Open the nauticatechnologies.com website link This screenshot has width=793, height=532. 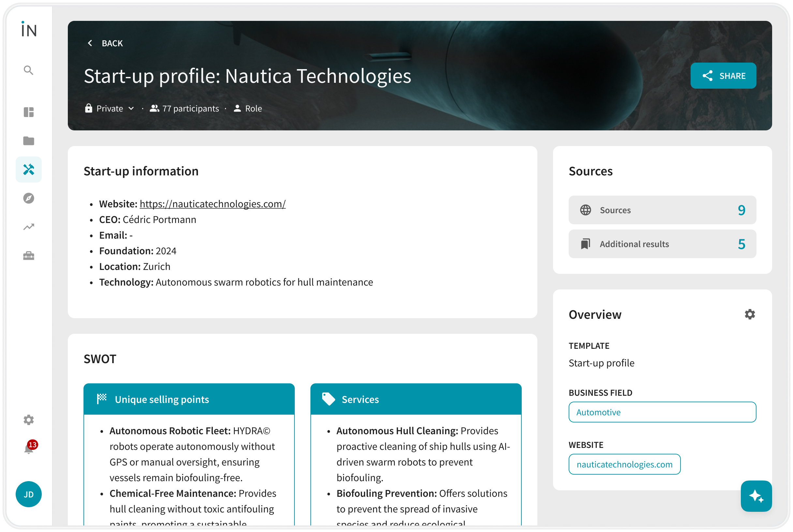[624, 464]
